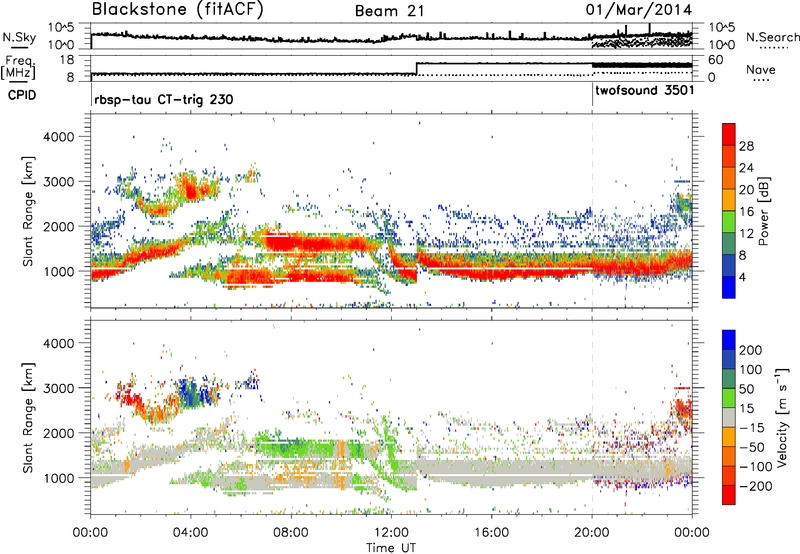Viewport: 800px width, 554px height.
Task: Click the 'Power [dB]' colorbar title
Action: (x=763, y=211)
